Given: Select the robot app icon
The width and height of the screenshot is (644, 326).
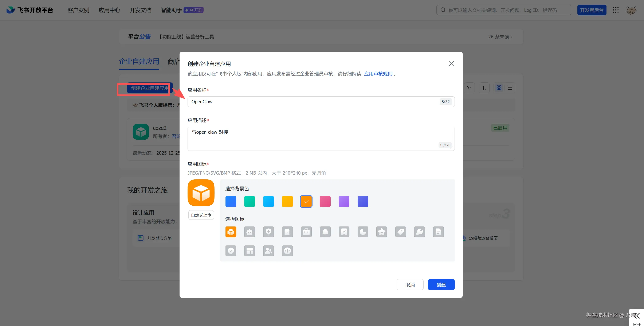Looking at the screenshot, I should click(250, 232).
